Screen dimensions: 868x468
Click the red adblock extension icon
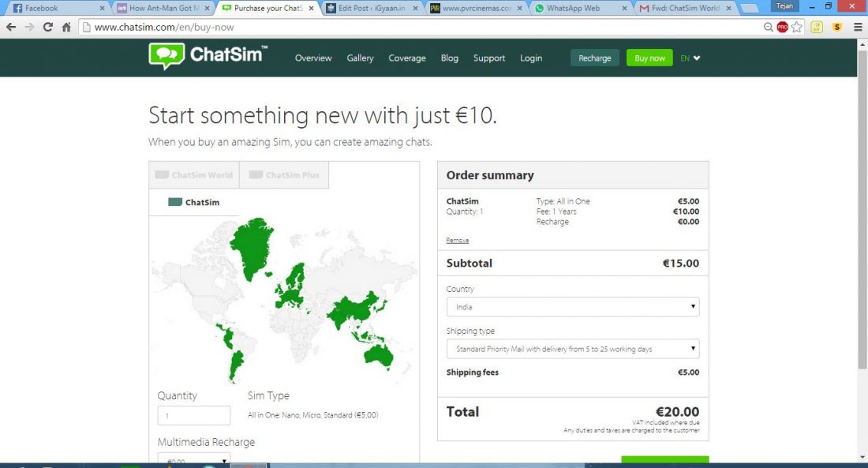point(782,27)
